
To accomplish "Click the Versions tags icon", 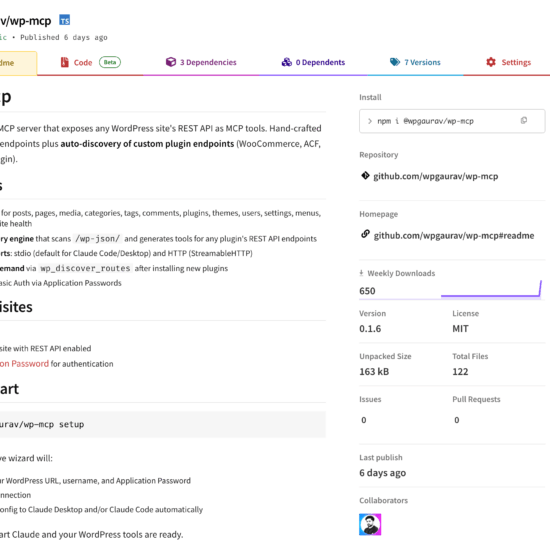I will coord(395,62).
